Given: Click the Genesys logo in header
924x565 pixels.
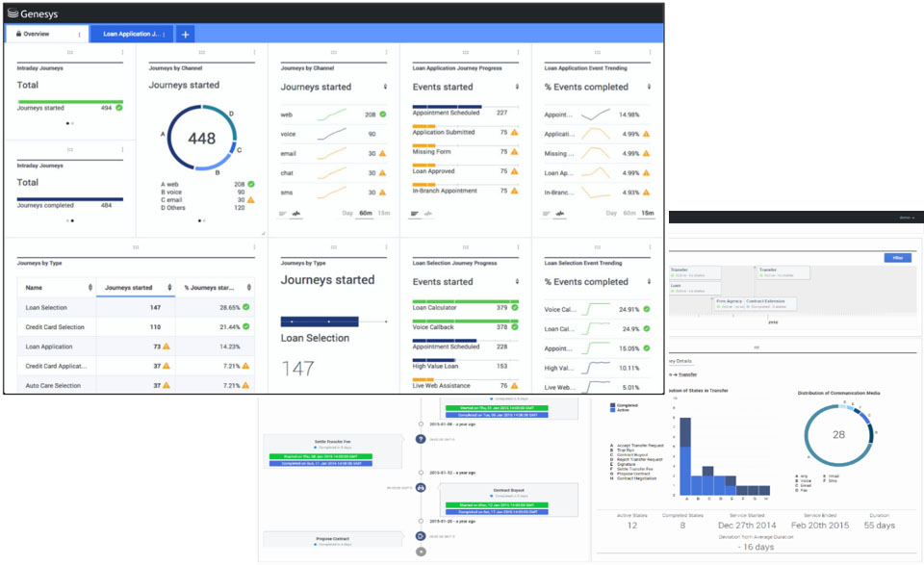Looking at the screenshot, I should coord(34,13).
